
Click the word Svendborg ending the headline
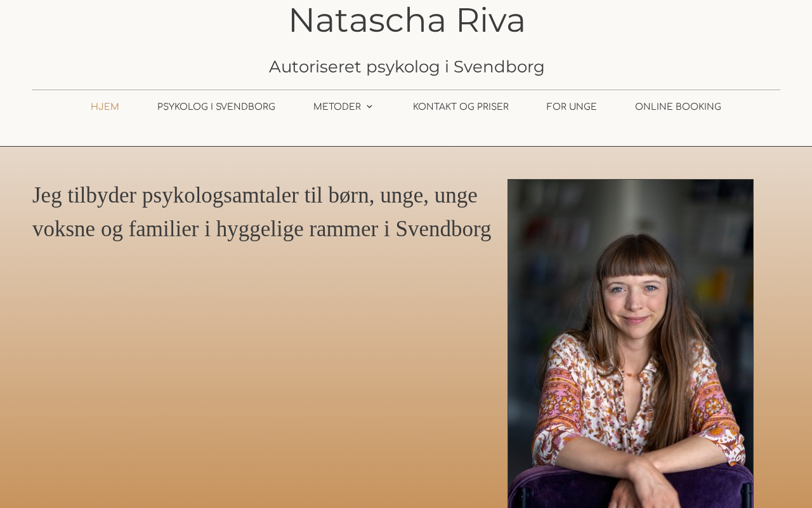pyautogui.click(x=443, y=229)
